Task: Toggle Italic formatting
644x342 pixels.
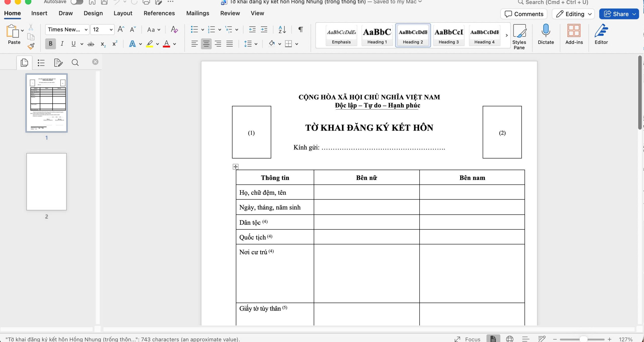Action: pos(62,44)
